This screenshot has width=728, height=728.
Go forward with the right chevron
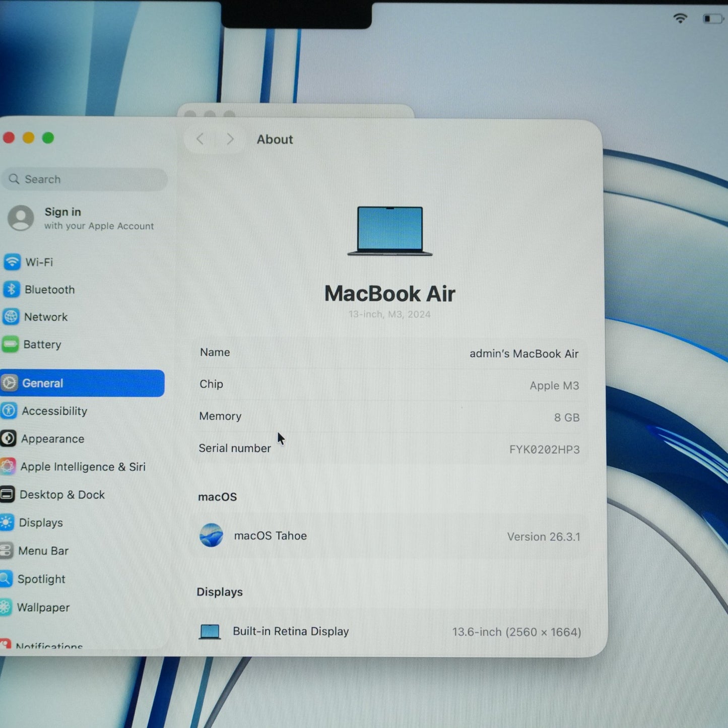tap(230, 139)
